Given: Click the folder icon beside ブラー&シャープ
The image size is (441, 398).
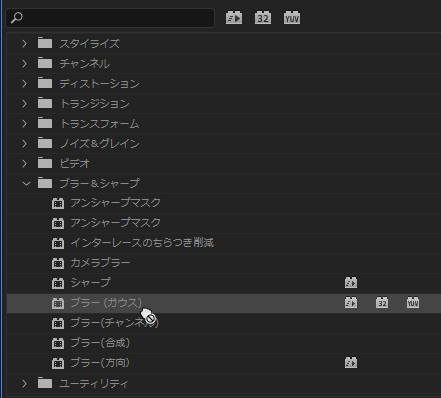Looking at the screenshot, I should click(45, 183).
